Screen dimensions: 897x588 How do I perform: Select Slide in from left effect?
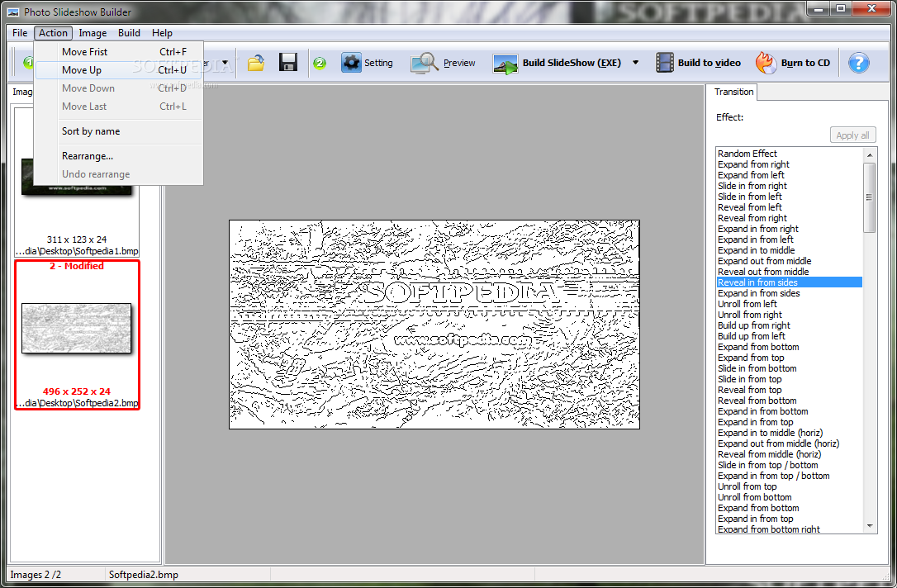(789, 197)
